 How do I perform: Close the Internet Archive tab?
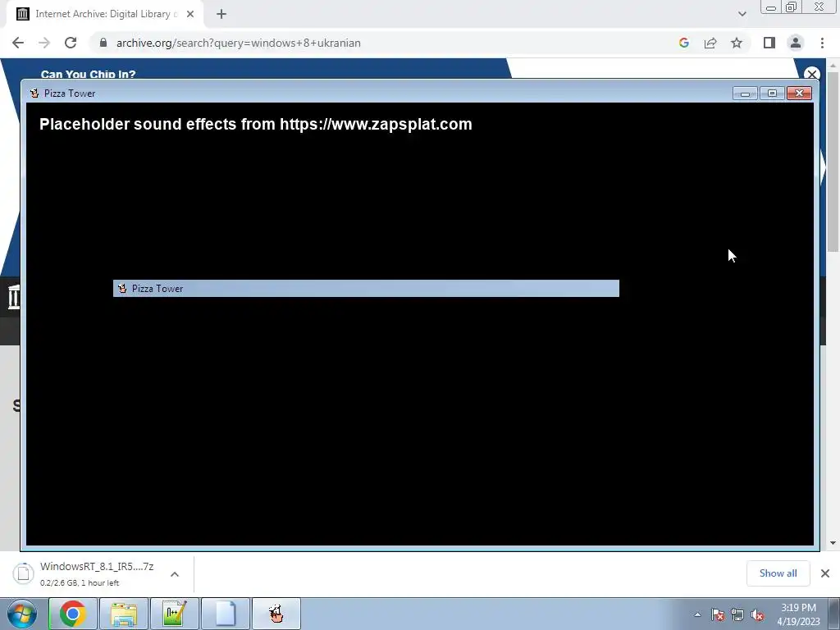(x=190, y=14)
